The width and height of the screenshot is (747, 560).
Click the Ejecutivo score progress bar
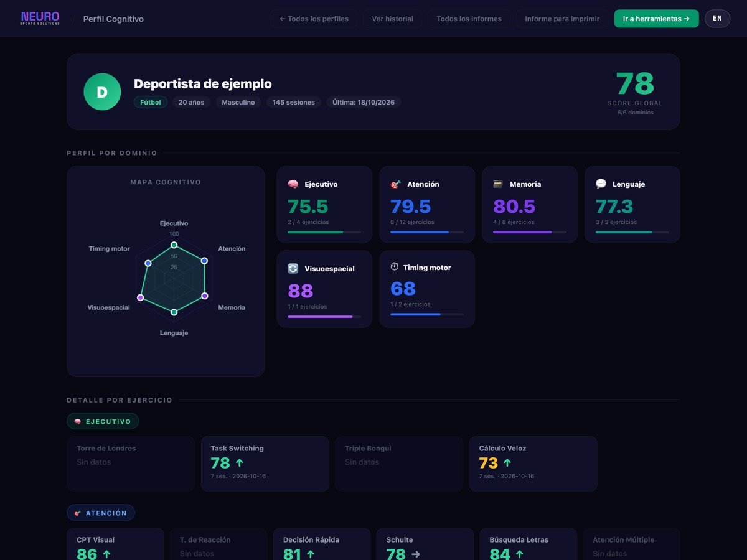pos(324,232)
